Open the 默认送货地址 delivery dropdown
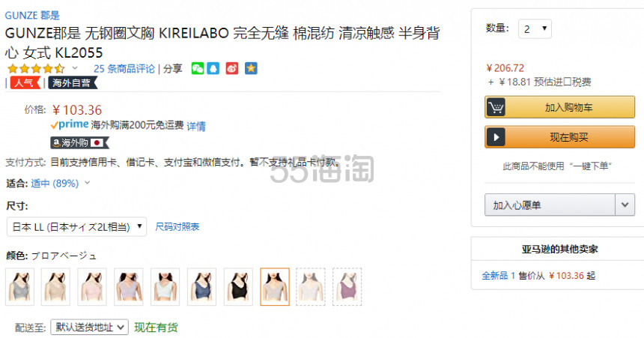 pos(90,328)
